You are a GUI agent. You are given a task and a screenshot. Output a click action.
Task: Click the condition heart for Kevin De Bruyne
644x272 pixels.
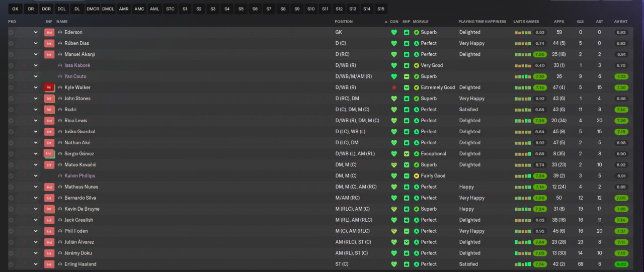[394, 209]
